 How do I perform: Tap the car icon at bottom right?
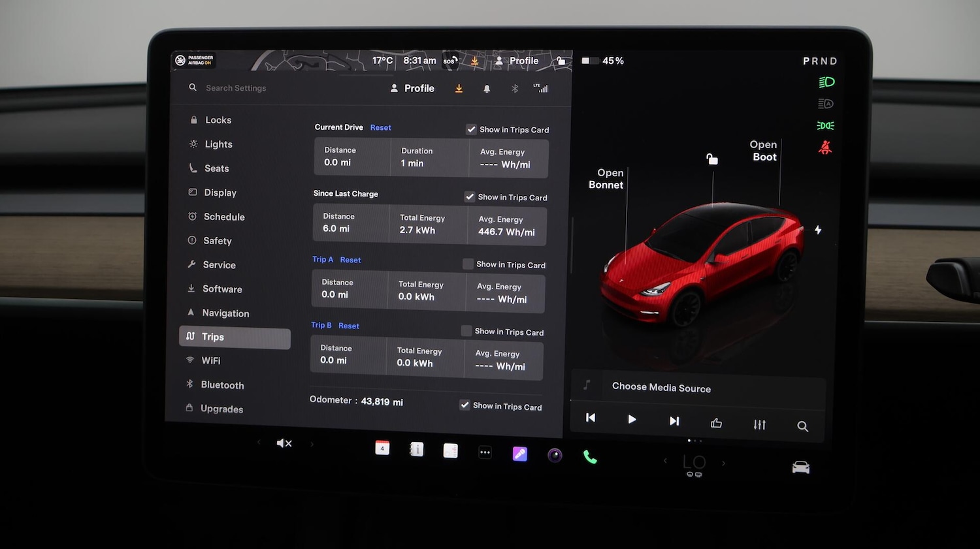click(x=800, y=467)
